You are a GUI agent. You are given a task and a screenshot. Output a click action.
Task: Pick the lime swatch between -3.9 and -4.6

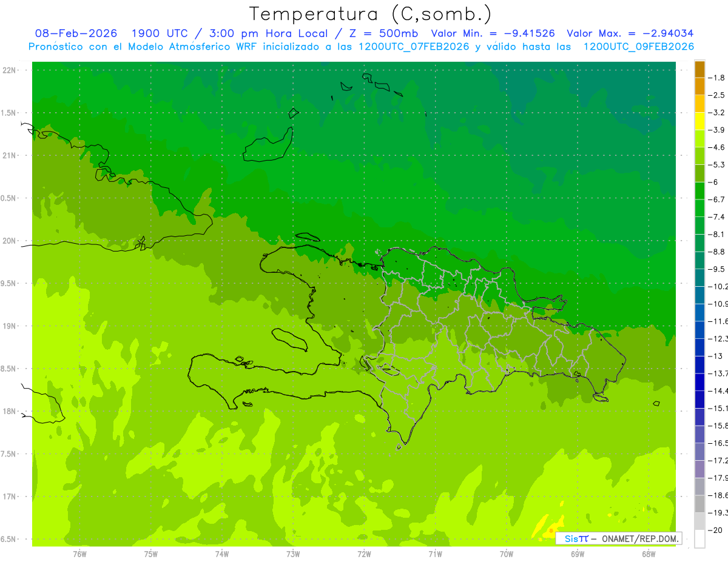coord(699,139)
